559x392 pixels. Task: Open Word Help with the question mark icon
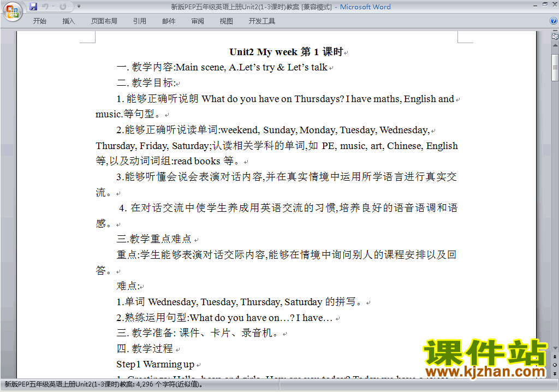pos(554,21)
